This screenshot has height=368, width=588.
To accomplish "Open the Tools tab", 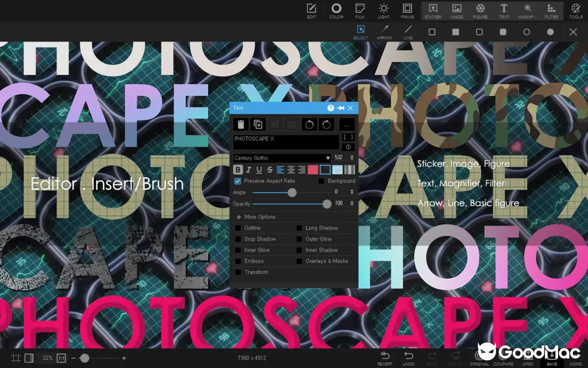I will pyautogui.click(x=576, y=11).
